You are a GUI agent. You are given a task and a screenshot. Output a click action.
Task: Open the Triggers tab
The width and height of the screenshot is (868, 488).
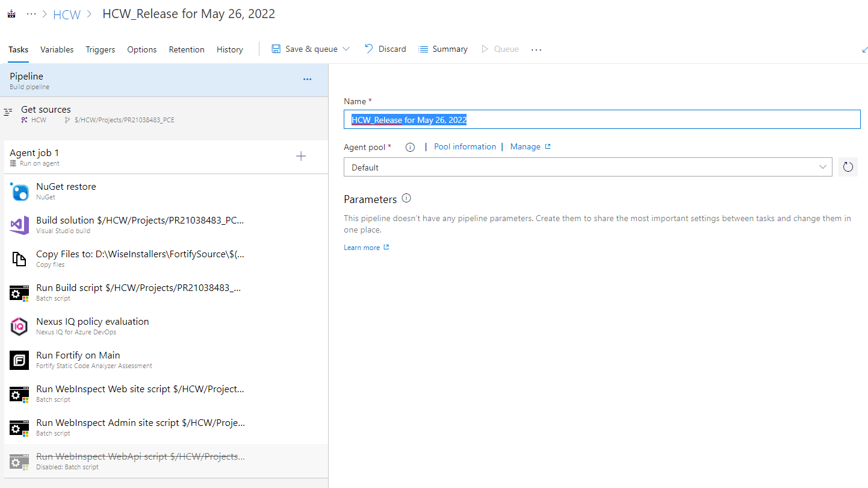point(101,49)
